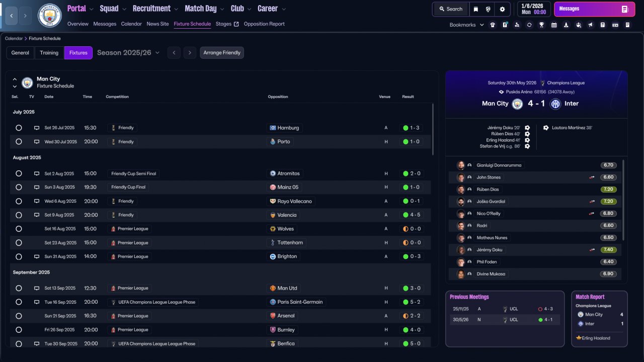Click the ticket icon in bookmarks bar
The width and height of the screenshot is (644, 362).
point(615,25)
